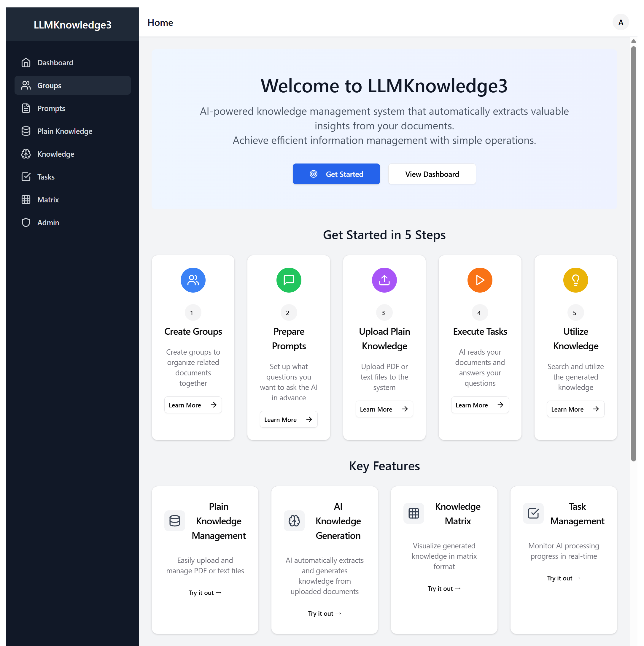Open Learn More under Create Groups
The image size is (644, 646).
193,405
